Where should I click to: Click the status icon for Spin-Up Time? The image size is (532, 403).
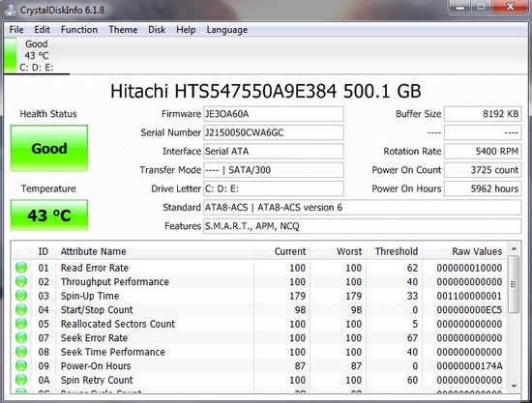(21, 296)
